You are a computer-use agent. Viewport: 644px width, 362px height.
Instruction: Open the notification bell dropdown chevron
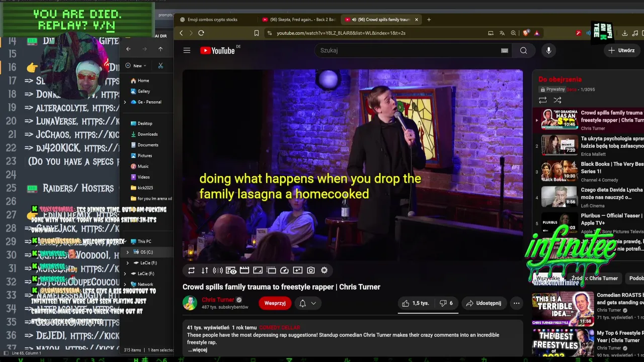pyautogui.click(x=313, y=303)
